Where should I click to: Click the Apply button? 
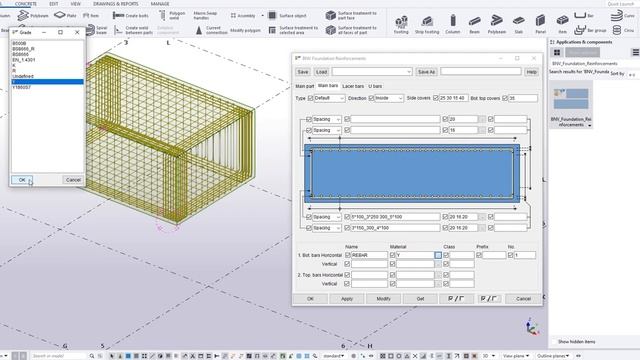pyautogui.click(x=347, y=299)
